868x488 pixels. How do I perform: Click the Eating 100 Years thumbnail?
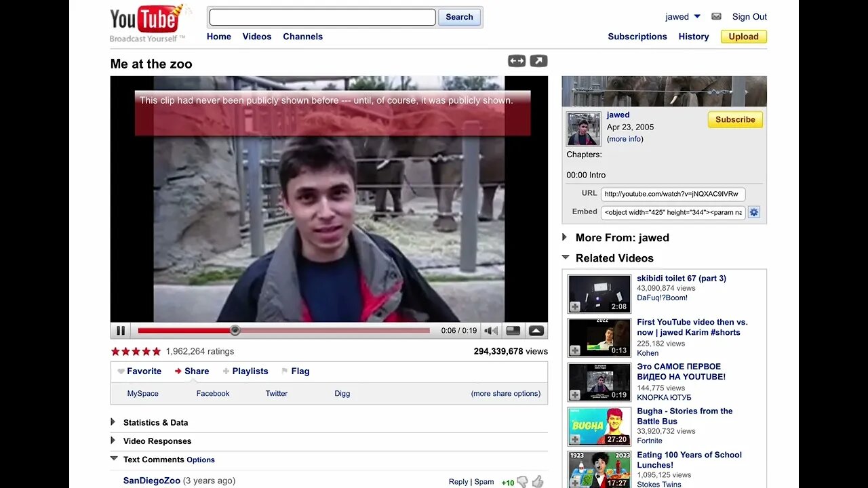pos(599,470)
